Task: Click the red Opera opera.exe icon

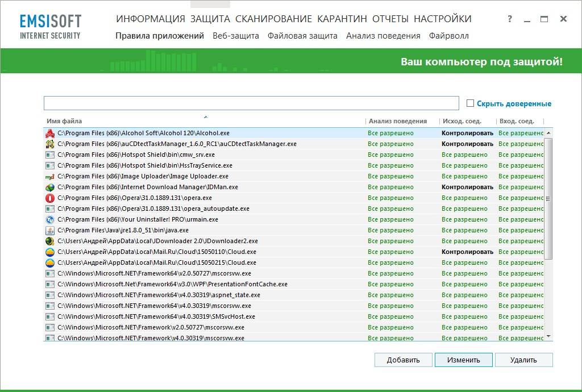Action: pyautogui.click(x=50, y=198)
